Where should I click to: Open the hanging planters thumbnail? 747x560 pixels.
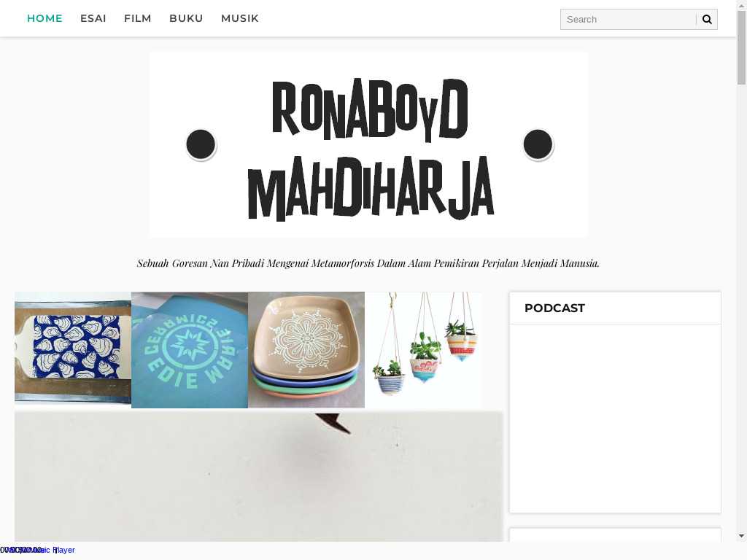[423, 350]
